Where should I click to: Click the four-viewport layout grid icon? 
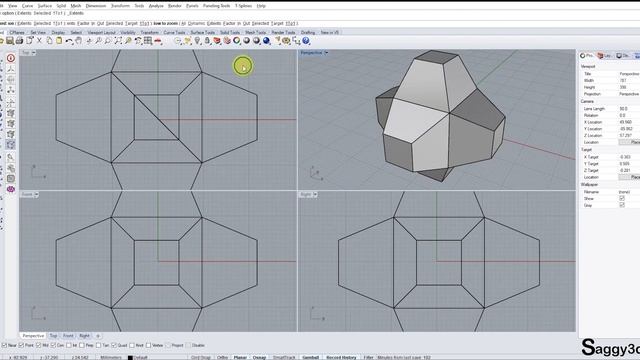point(148,41)
